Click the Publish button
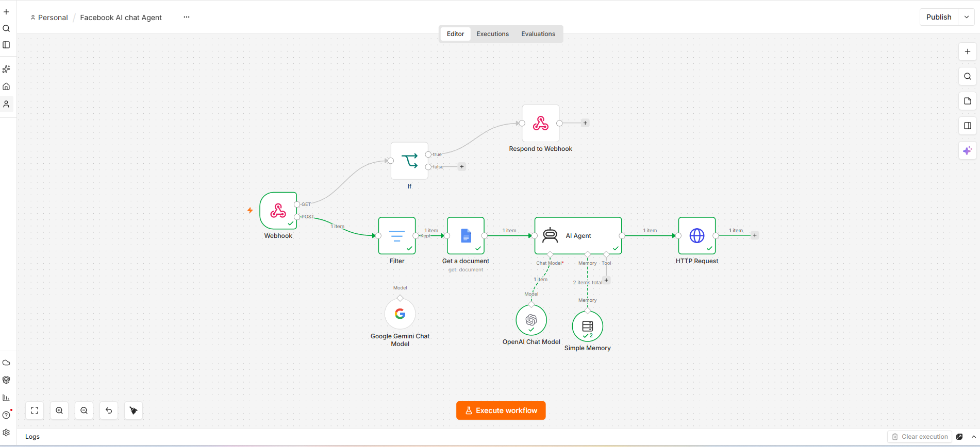The width and height of the screenshot is (980, 447). point(939,17)
